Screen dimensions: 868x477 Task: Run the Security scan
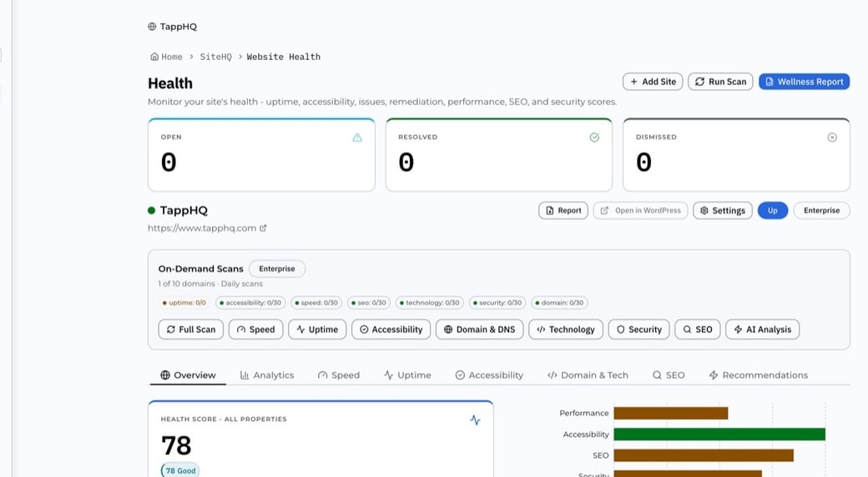click(x=638, y=329)
